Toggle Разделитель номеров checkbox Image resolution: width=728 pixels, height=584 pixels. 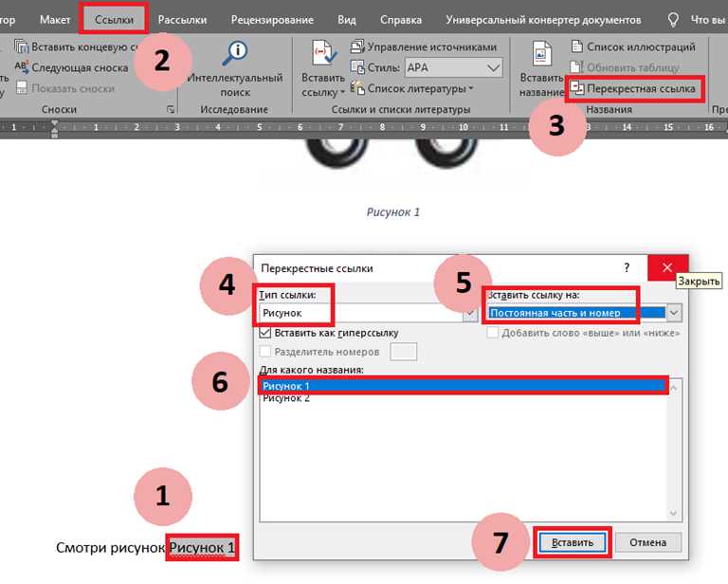tap(265, 352)
